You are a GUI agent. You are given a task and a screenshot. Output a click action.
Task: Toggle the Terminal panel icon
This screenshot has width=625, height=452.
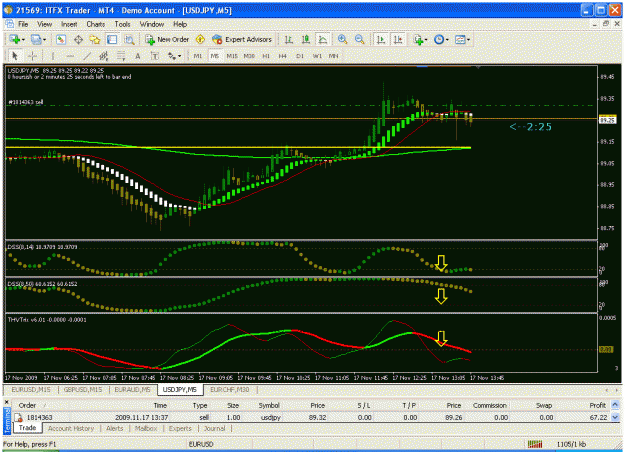coord(112,39)
